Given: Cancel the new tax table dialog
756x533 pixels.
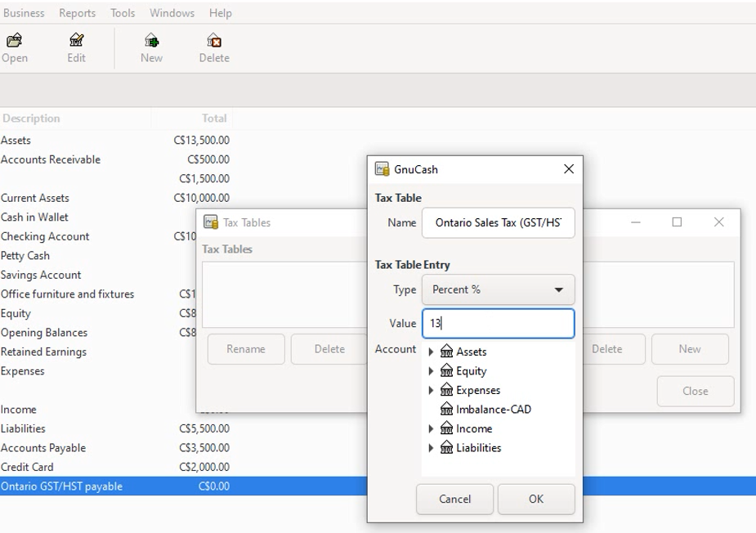Looking at the screenshot, I should (x=454, y=499).
